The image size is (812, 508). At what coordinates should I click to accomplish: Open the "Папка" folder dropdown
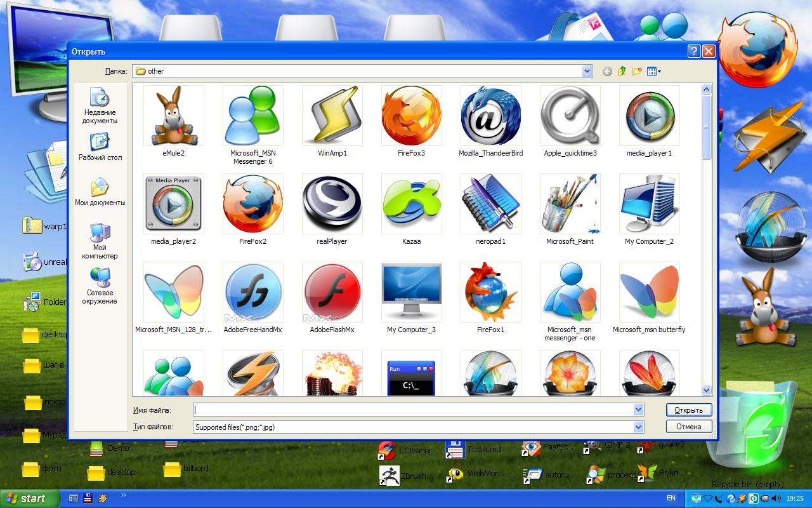pyautogui.click(x=586, y=71)
